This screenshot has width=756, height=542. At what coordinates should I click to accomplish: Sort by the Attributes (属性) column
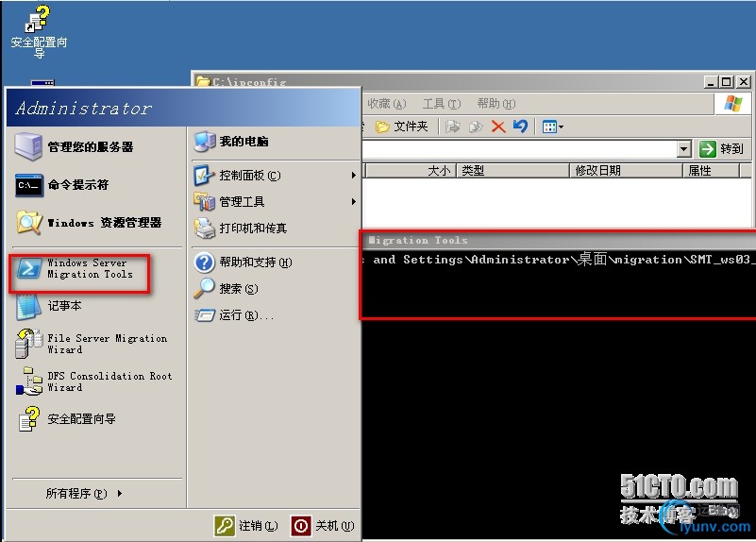tap(711, 171)
